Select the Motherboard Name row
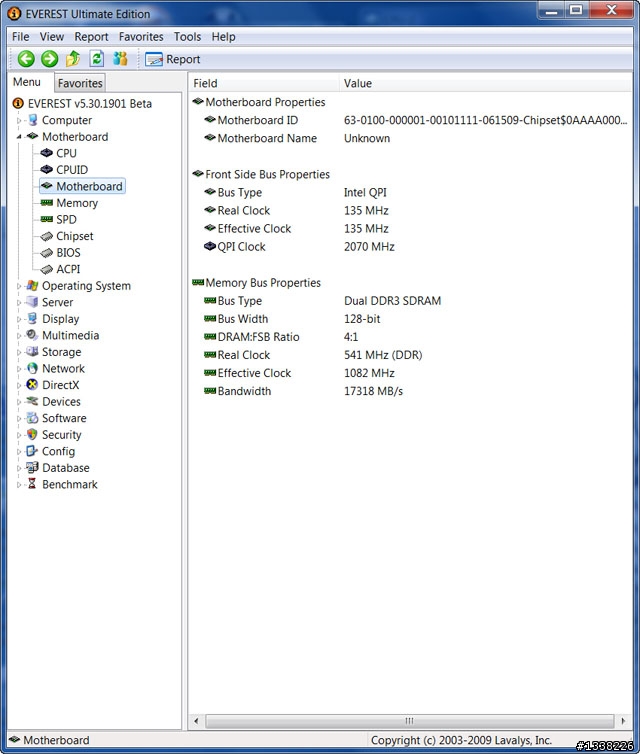The image size is (640, 754). 410,138
